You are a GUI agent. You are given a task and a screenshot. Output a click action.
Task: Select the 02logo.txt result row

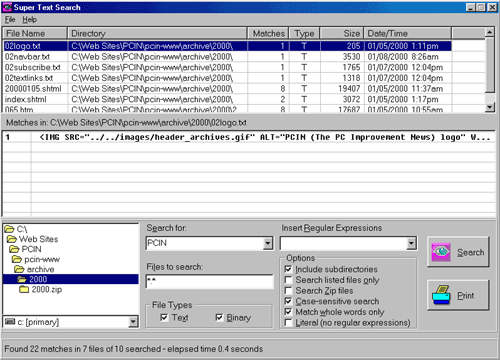click(227, 46)
